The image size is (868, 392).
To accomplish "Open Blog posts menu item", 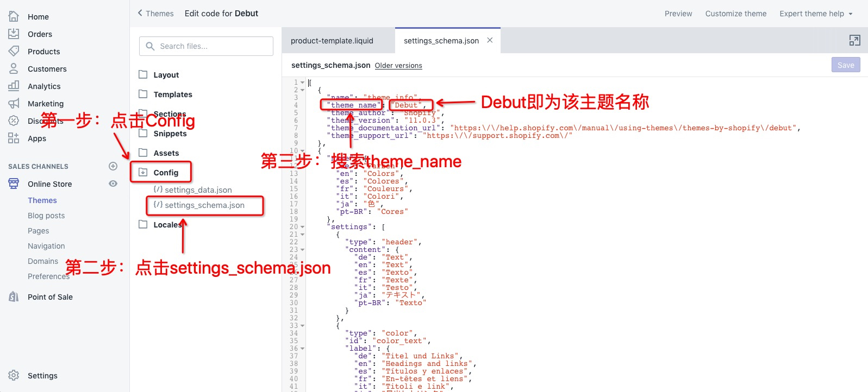I will [x=46, y=216].
